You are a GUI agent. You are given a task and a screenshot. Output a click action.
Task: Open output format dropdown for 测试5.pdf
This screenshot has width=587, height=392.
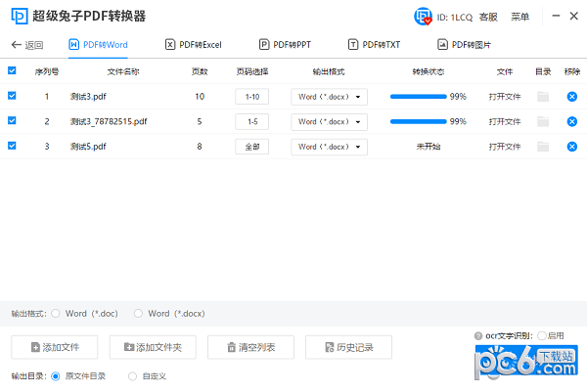tap(329, 147)
